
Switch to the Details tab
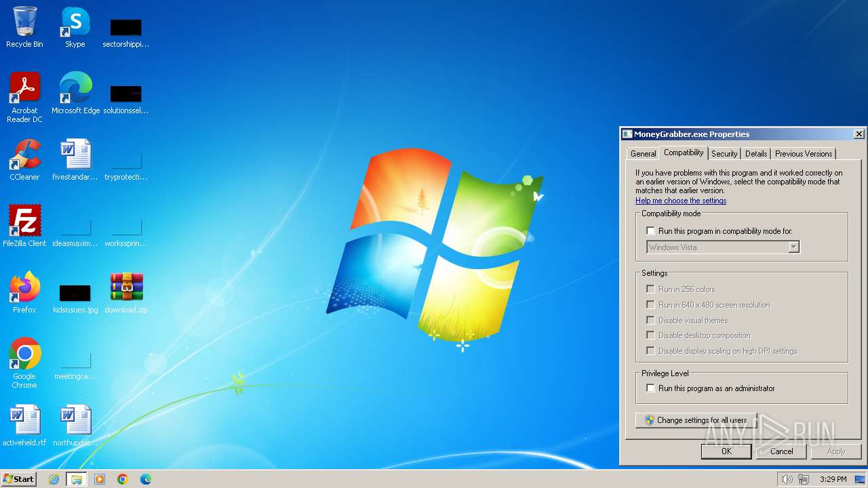pyautogui.click(x=756, y=154)
